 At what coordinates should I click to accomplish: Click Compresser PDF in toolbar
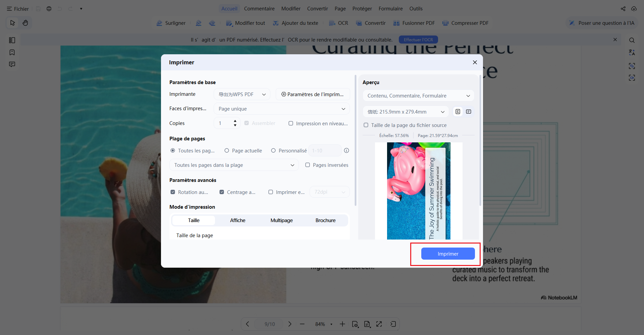pos(465,23)
